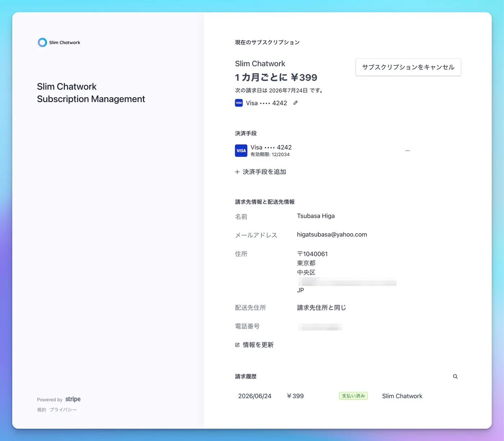Open the Visa 4242 card options menu
The width and height of the screenshot is (504, 441).
(x=408, y=150)
